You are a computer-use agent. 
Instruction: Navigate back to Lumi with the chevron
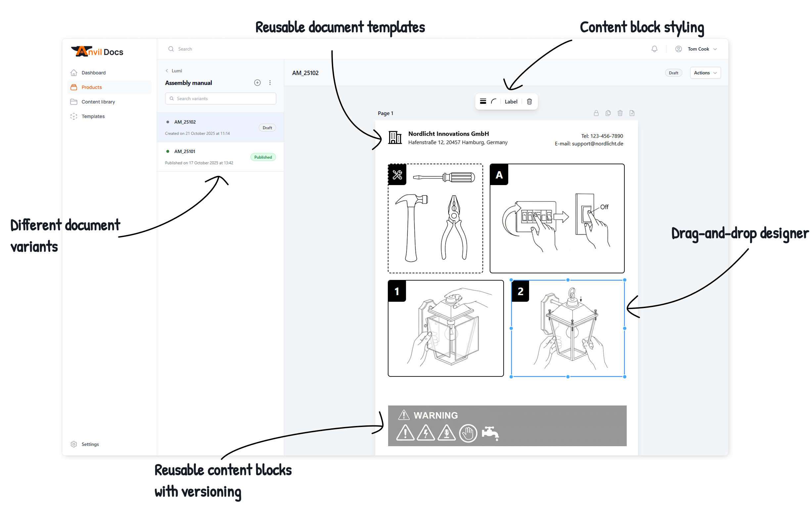tap(167, 70)
